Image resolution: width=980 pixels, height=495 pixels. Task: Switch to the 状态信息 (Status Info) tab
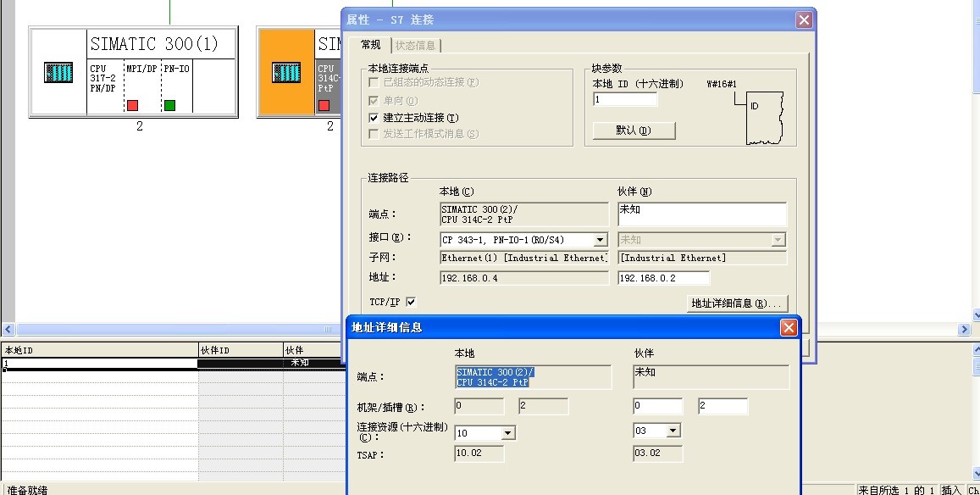pos(416,45)
